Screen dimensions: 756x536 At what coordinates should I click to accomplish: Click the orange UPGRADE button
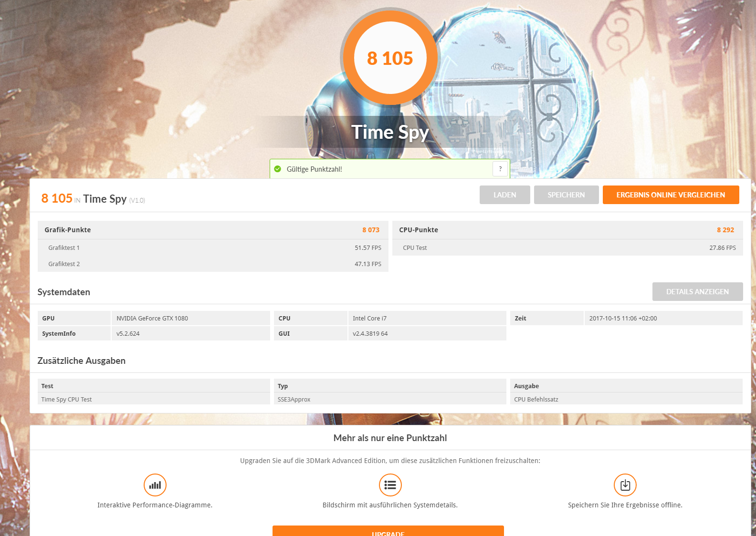point(388,531)
